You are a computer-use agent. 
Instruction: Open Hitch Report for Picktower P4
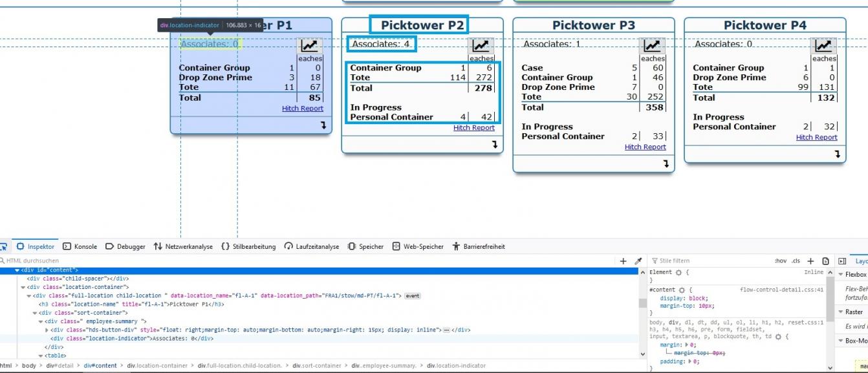coord(817,138)
